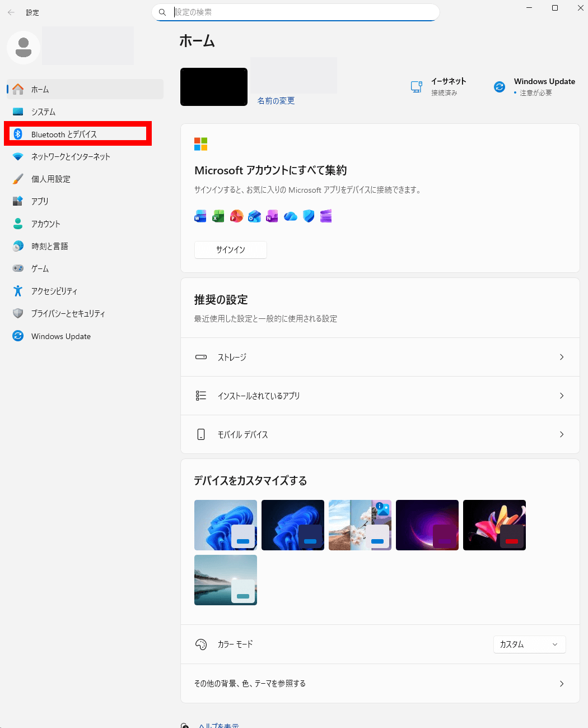Click the 接続済み status text
This screenshot has height=728, width=588.
click(444, 93)
